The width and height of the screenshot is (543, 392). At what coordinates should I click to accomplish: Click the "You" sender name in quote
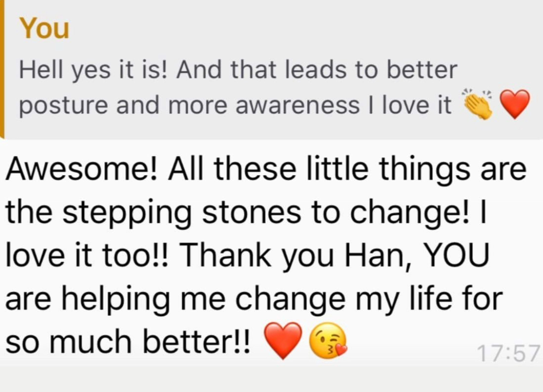(x=44, y=29)
